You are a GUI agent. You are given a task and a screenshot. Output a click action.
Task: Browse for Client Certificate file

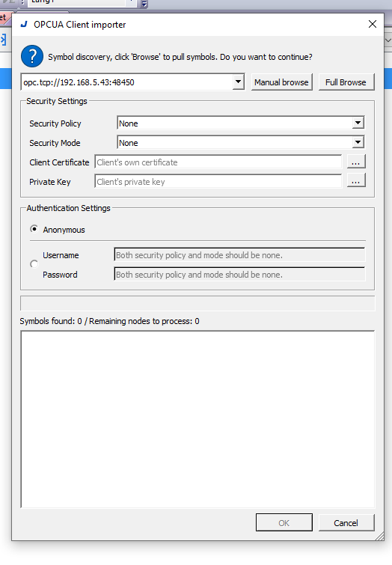pos(356,162)
